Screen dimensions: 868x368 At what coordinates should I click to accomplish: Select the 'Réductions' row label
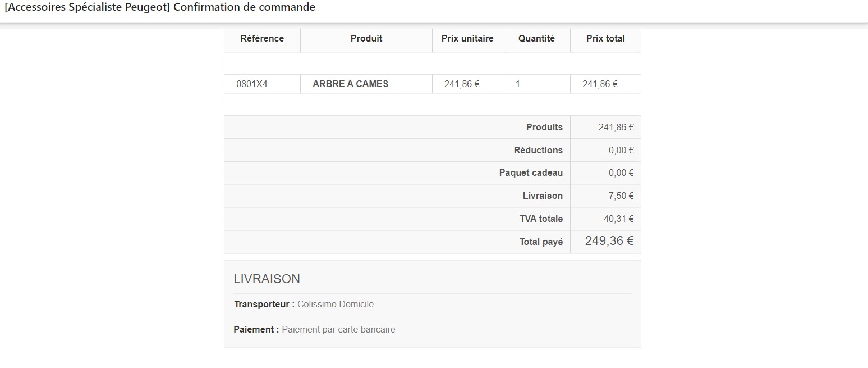(x=538, y=151)
